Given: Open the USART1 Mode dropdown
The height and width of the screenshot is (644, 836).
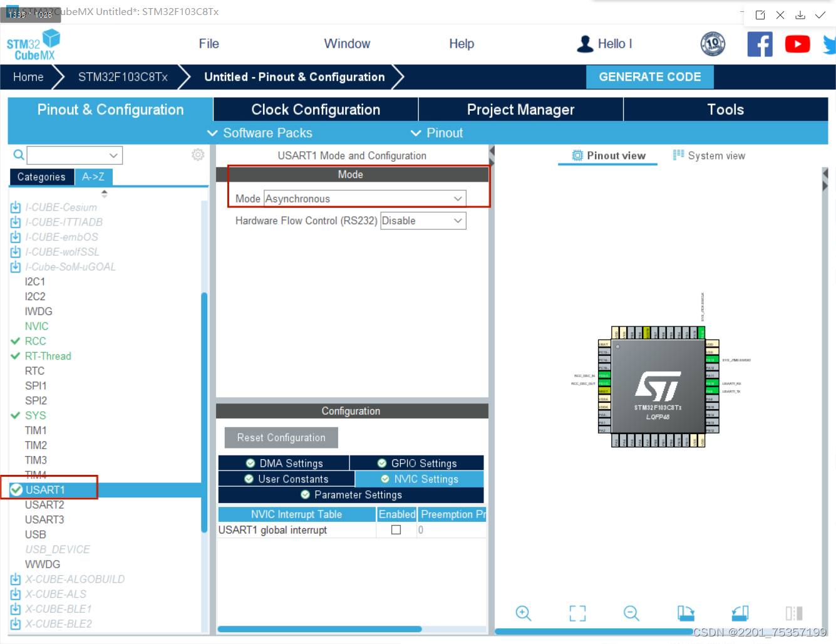Looking at the screenshot, I should point(365,199).
